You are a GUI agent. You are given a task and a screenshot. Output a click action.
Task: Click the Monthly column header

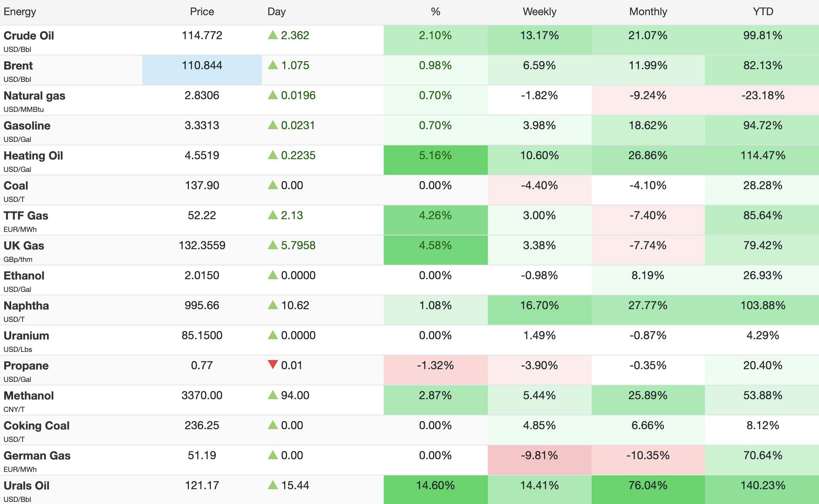[x=648, y=12]
